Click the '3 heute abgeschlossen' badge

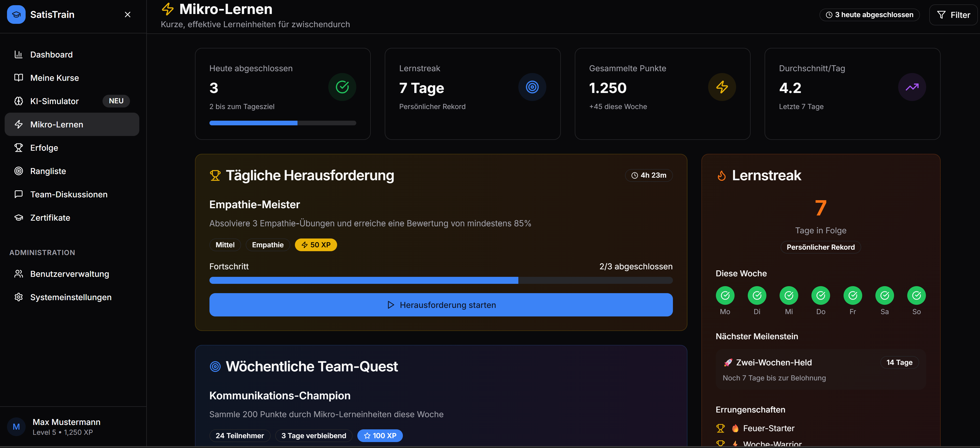(869, 15)
